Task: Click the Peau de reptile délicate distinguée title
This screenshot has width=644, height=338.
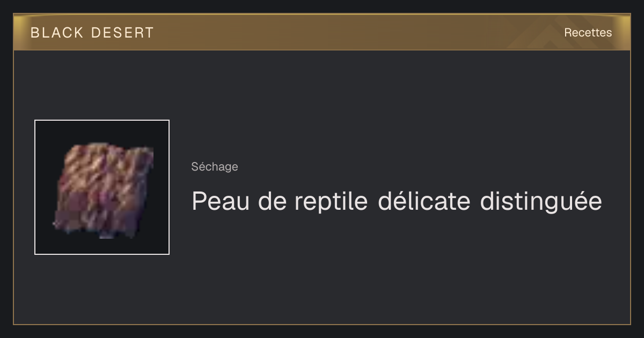Action: (x=397, y=202)
